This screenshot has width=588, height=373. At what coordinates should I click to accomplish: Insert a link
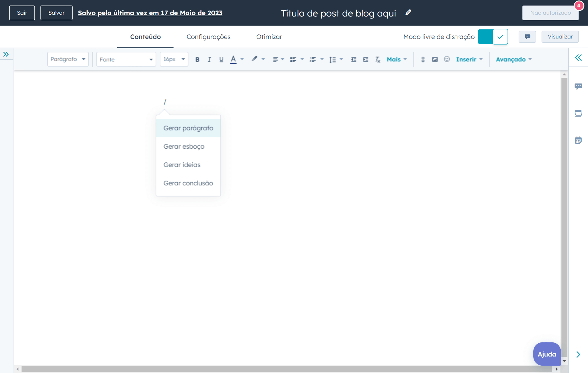coord(423,59)
